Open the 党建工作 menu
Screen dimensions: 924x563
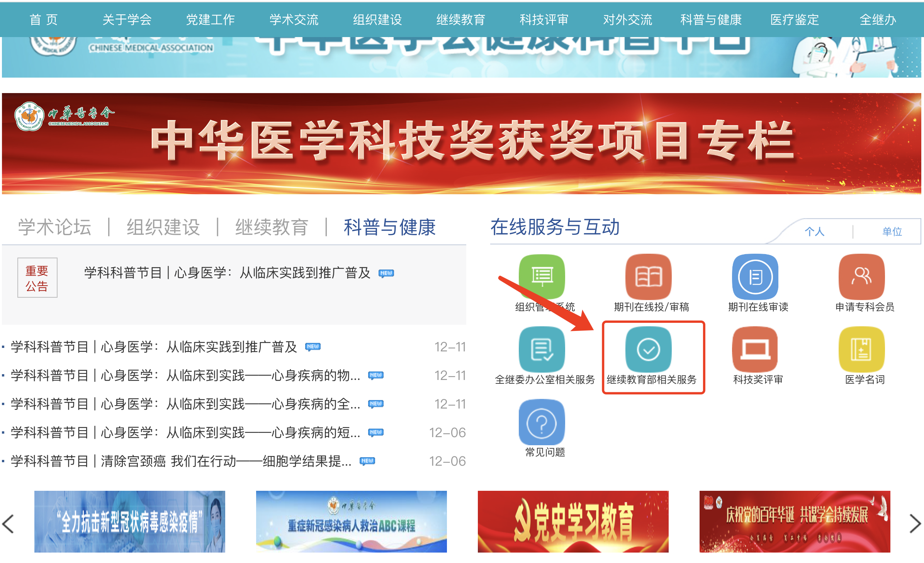pyautogui.click(x=211, y=19)
